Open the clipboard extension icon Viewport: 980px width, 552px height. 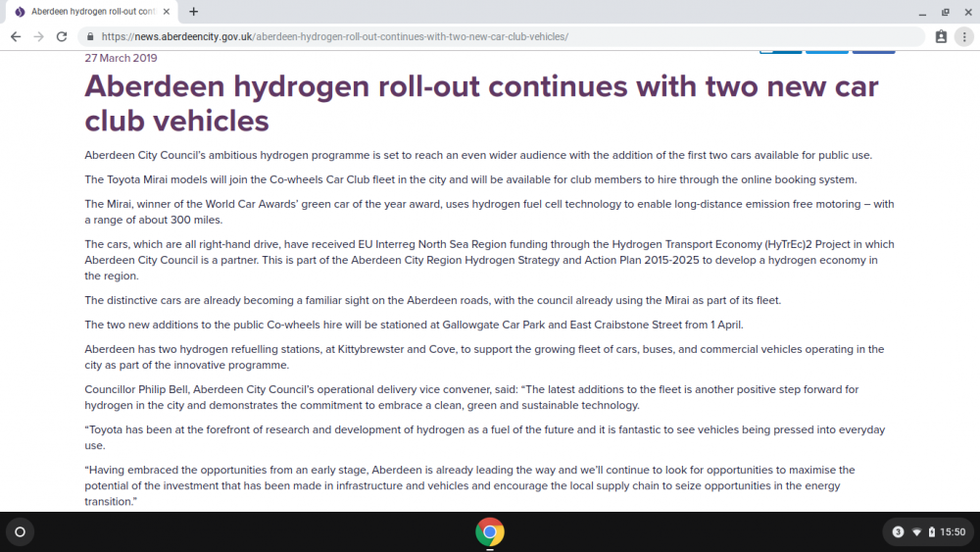[x=941, y=37]
